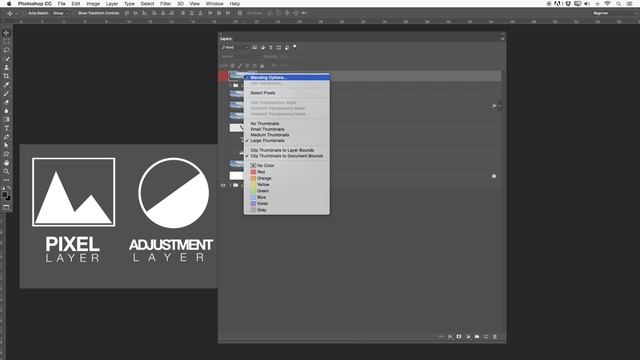
Task: Open the Apple menu
Action: pos(9,4)
